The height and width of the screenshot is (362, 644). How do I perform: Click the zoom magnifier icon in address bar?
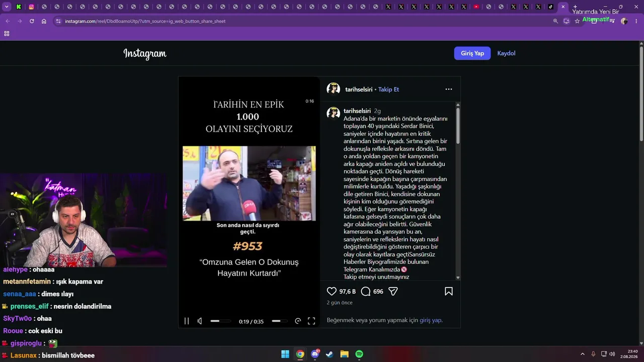pyautogui.click(x=555, y=21)
